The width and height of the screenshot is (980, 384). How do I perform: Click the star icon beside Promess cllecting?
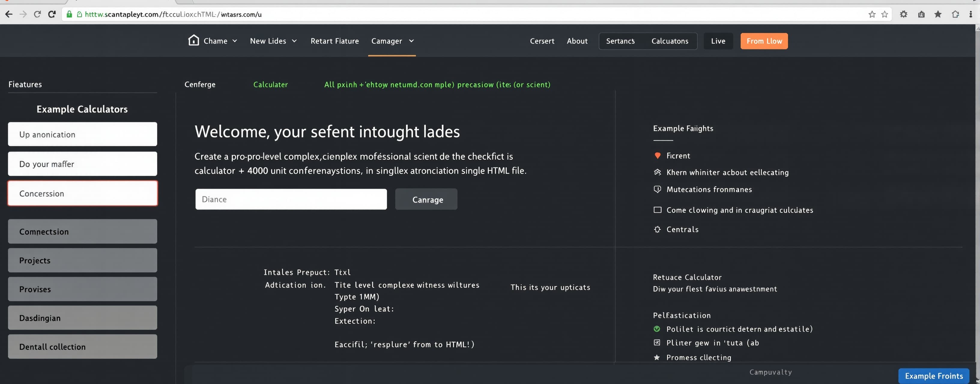[657, 357]
